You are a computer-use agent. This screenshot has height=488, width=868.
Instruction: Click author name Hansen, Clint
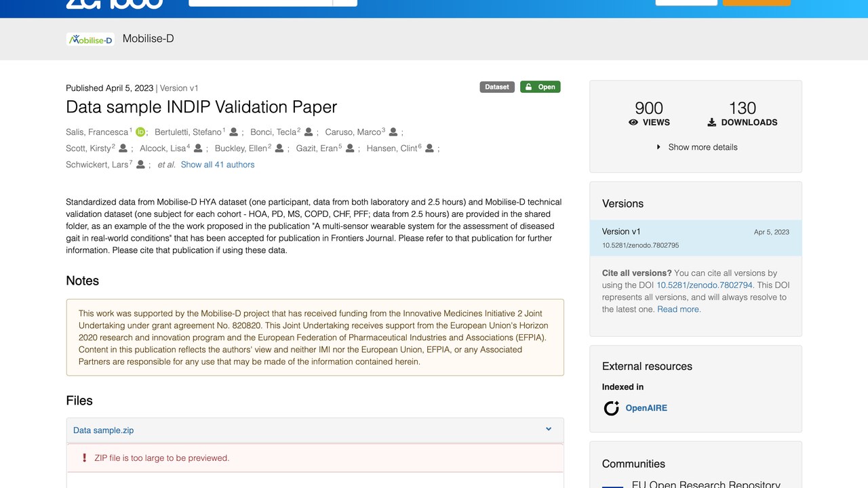[392, 148]
